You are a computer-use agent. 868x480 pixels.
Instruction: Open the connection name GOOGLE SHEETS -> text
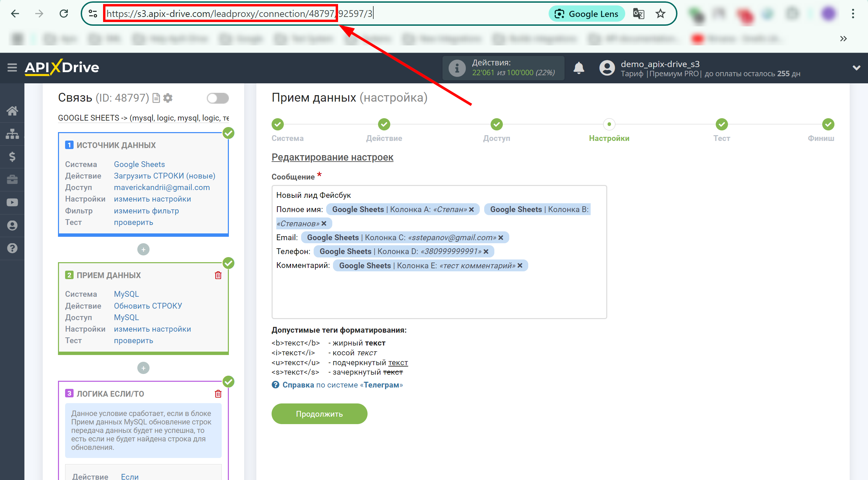[x=143, y=118]
